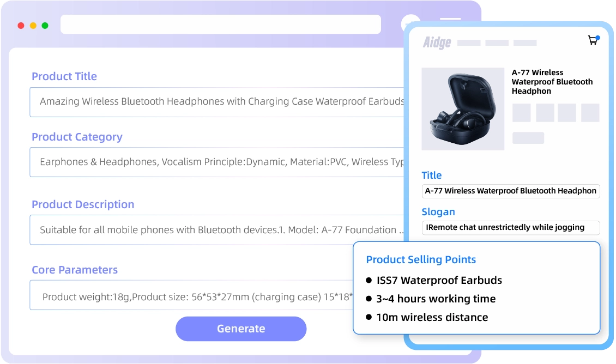Viewport: 616px width, 364px height.
Task: Open the shopping cart icon
Action: 594,40
